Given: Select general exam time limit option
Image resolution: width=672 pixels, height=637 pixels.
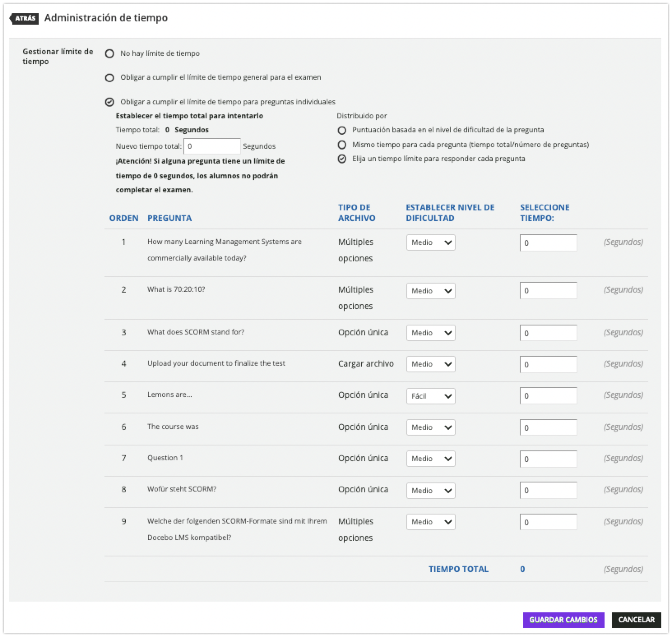Looking at the screenshot, I should coord(109,78).
